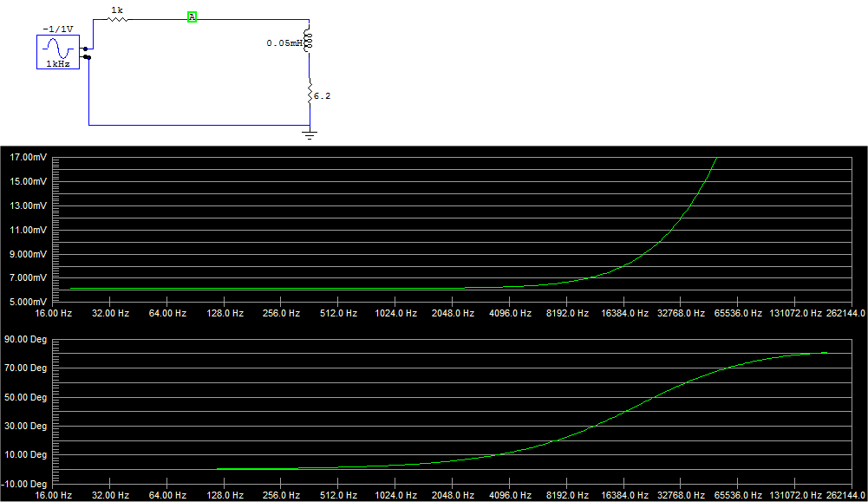This screenshot has height=502, width=868.
Task: Select the 6.2 ohm resistor symbol
Action: (310, 93)
